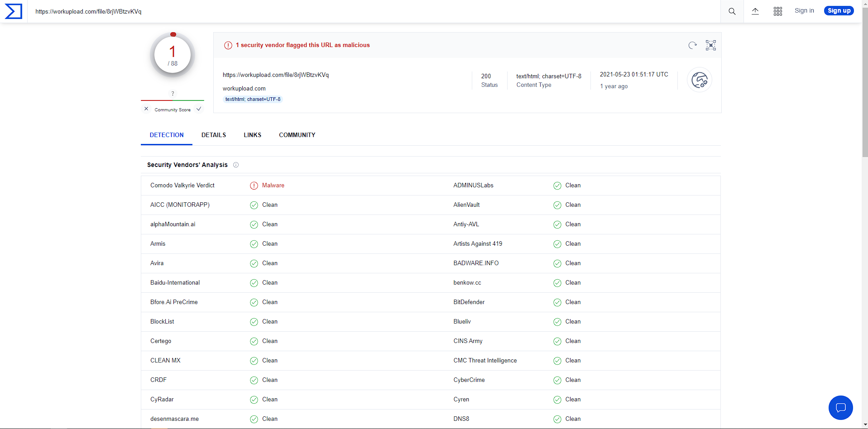868x429 pixels.
Task: Click the clean check icon for BitDefender
Action: (557, 302)
